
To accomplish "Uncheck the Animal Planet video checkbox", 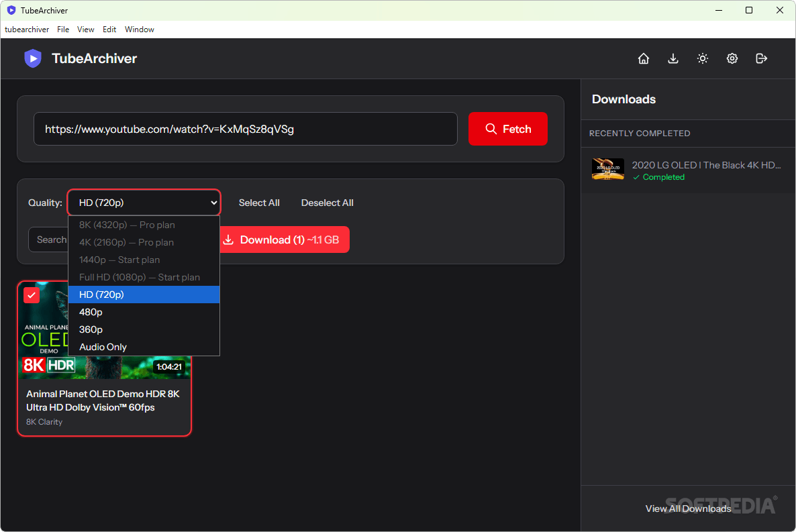I will coord(32,295).
